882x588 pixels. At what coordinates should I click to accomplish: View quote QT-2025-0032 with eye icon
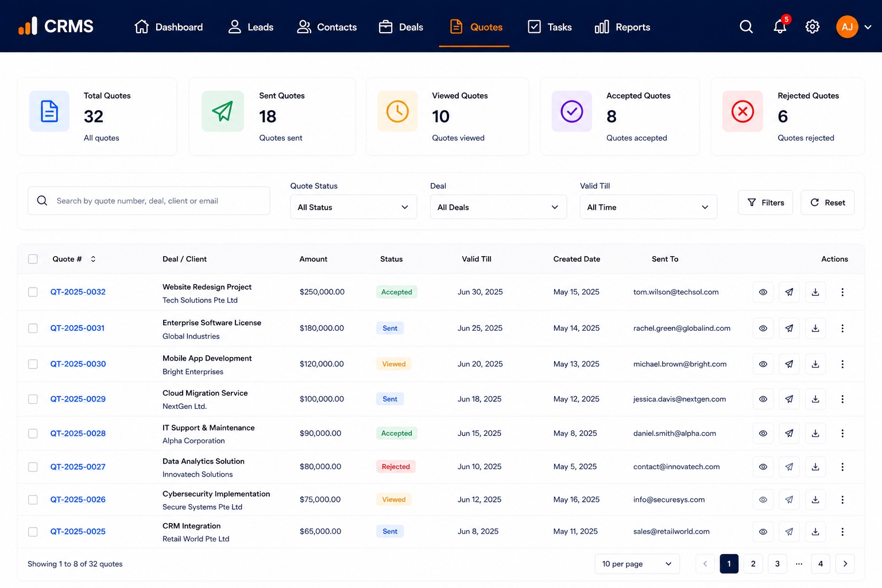point(763,292)
